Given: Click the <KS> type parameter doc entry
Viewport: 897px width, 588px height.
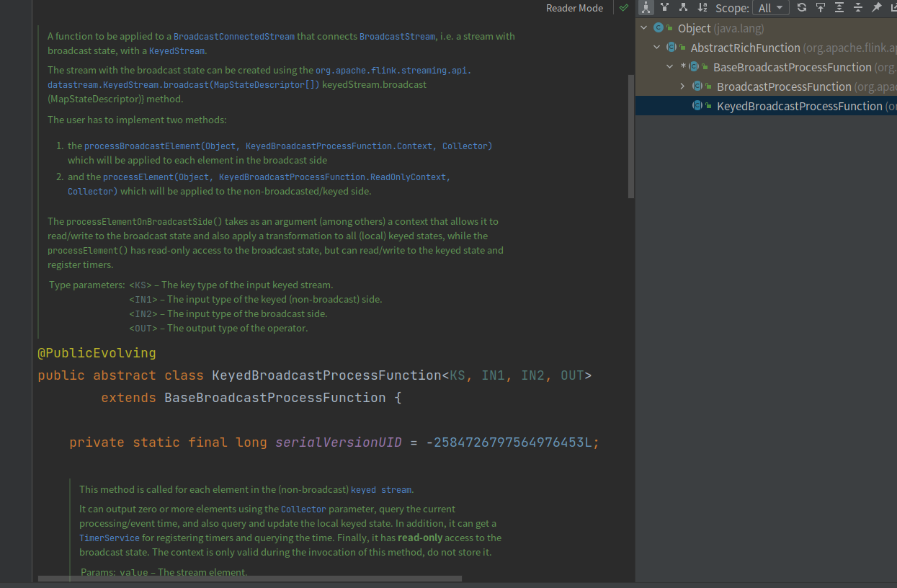Looking at the screenshot, I should (x=140, y=285).
